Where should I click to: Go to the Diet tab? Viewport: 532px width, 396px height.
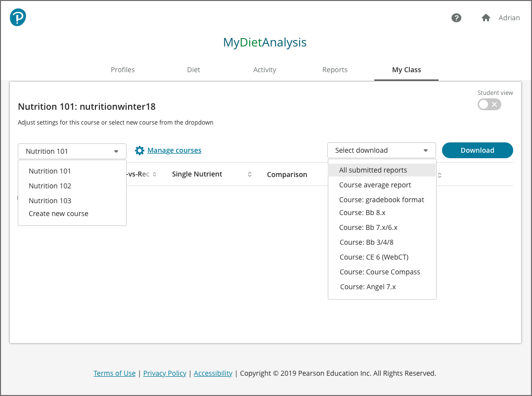pyautogui.click(x=193, y=70)
